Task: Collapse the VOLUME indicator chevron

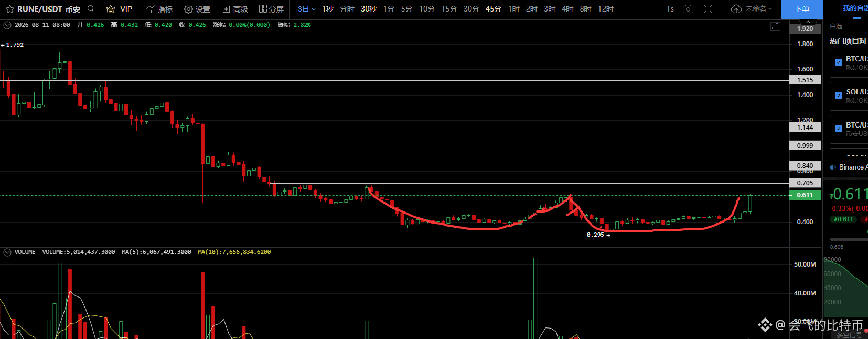Action: tap(7, 252)
